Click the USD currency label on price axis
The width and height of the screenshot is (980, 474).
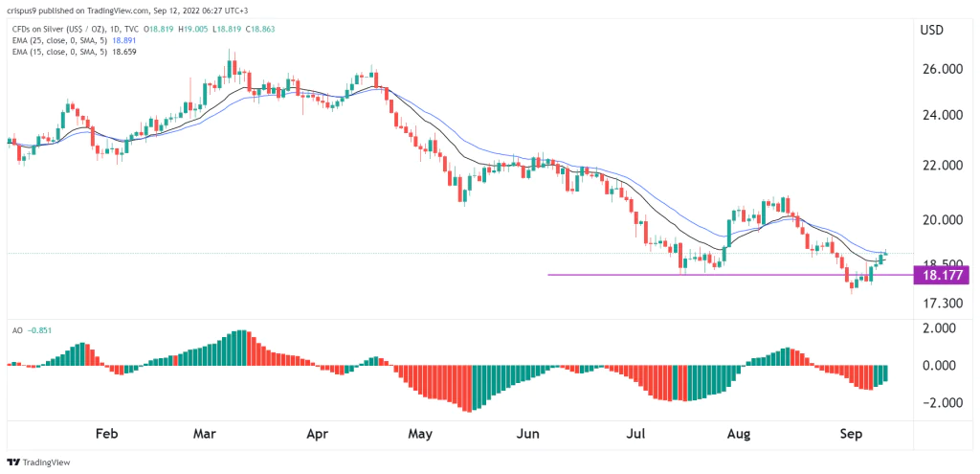[x=931, y=30]
